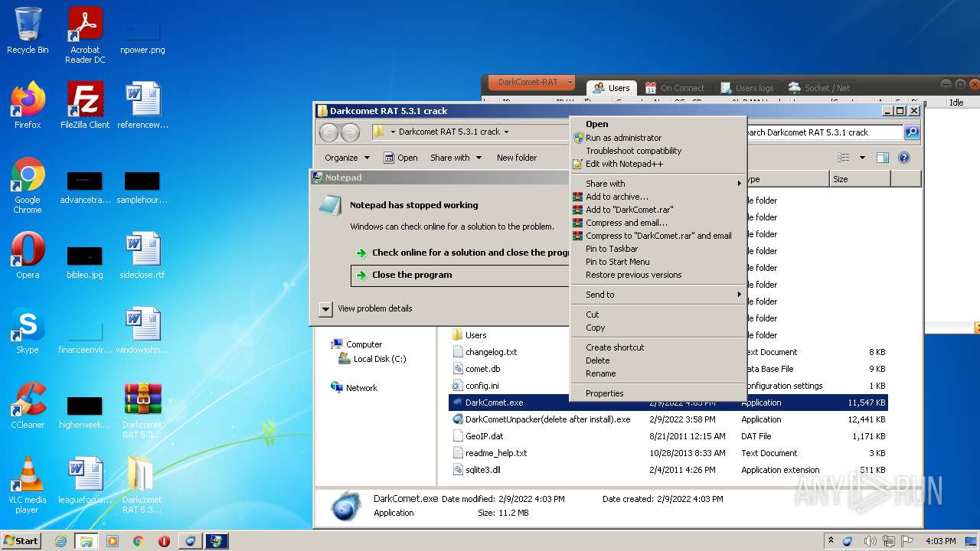
Task: Select the Darkcomet RAT 5.3 archive icon
Action: click(142, 410)
